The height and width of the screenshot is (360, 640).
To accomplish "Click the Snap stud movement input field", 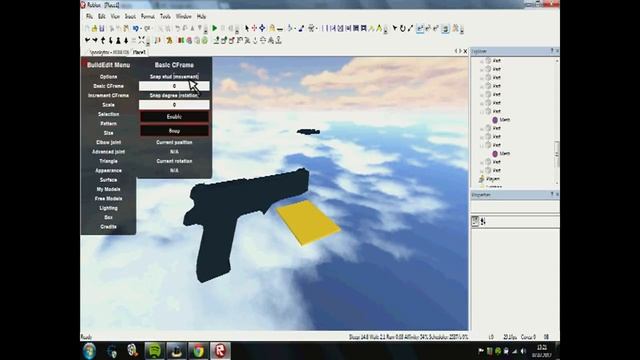I will (x=174, y=86).
